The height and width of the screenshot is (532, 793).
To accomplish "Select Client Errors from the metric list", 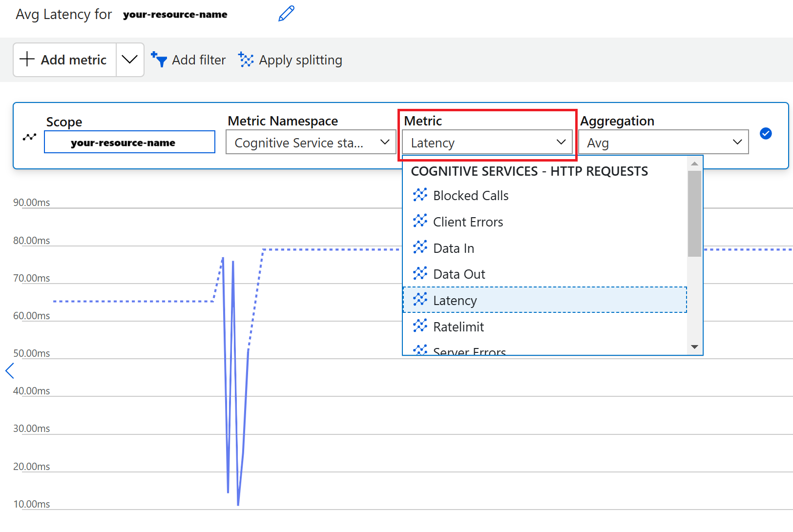I will (468, 222).
